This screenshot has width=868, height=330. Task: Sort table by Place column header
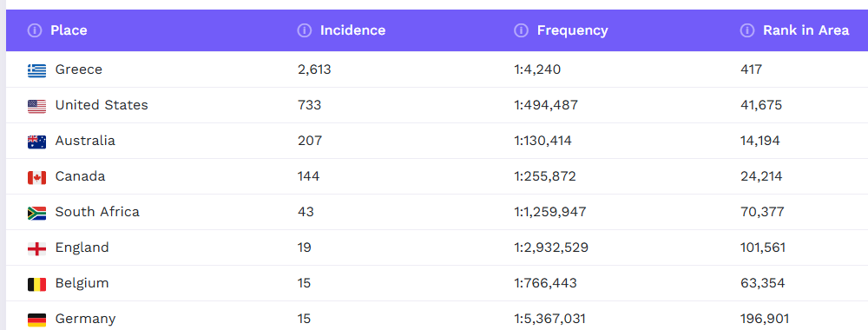(69, 30)
